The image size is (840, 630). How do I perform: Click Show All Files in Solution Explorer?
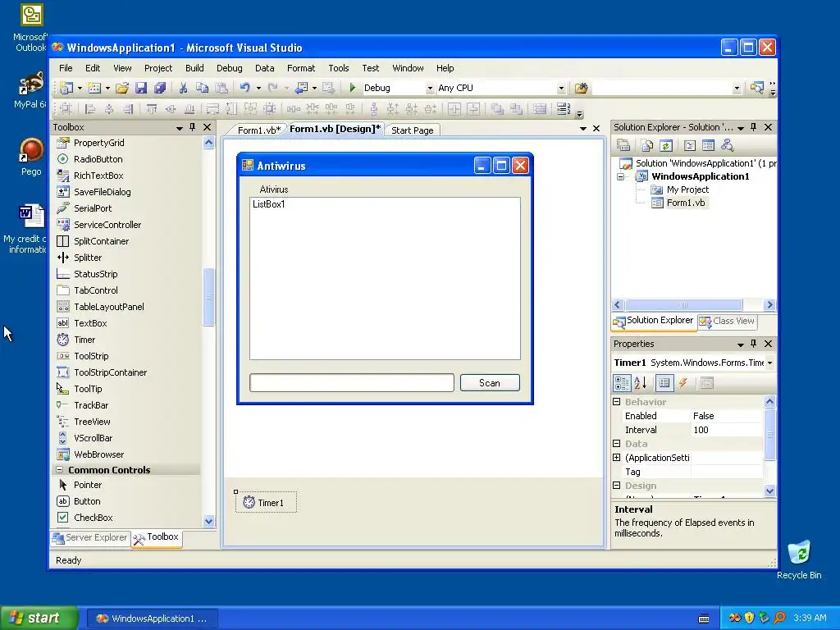[647, 145]
